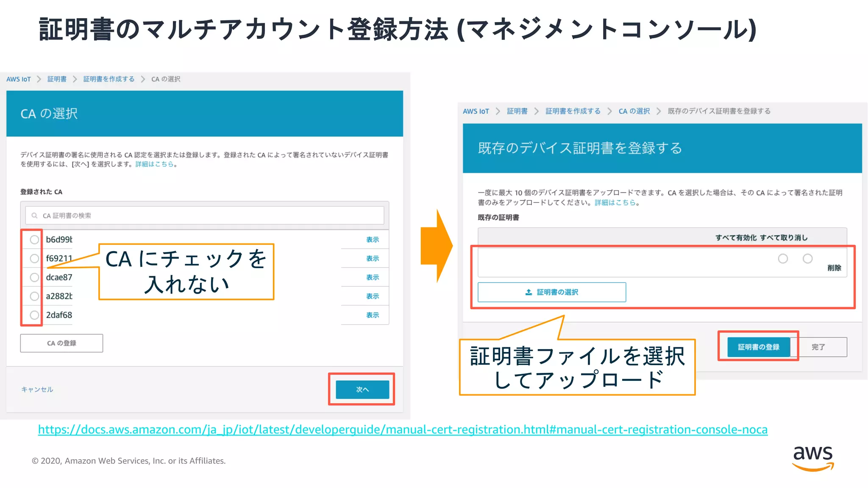Click the 次へ button
This screenshot has width=868, height=488.
coord(362,389)
